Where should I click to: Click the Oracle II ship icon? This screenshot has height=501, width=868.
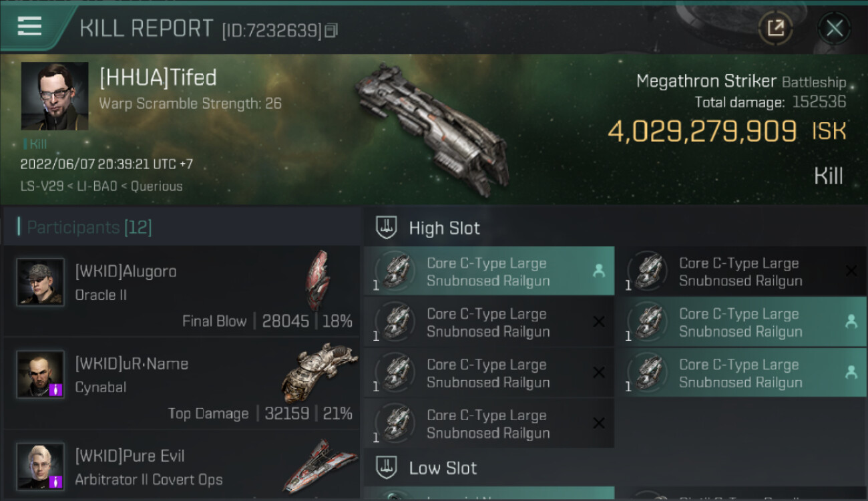tap(317, 280)
